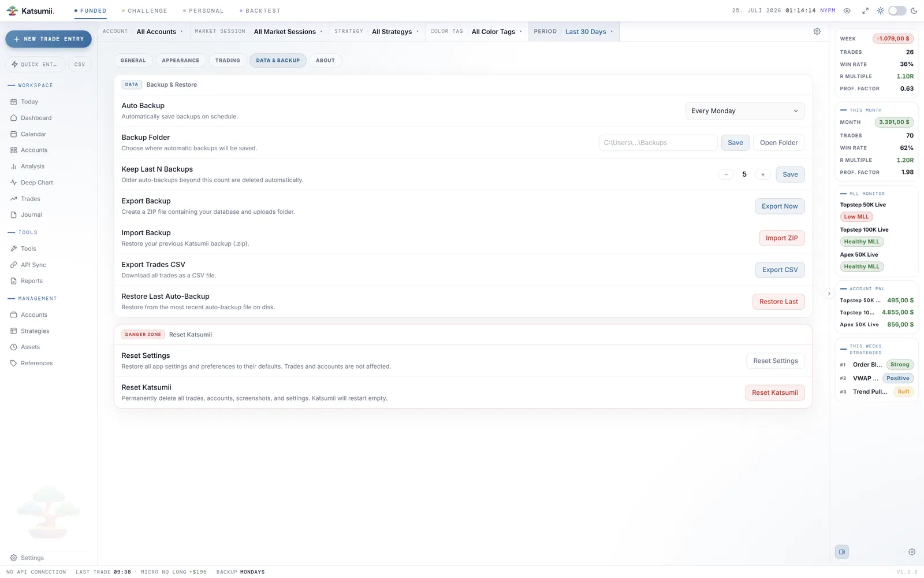The height and width of the screenshot is (578, 924).
Task: Click the Import ZIP button
Action: point(781,238)
